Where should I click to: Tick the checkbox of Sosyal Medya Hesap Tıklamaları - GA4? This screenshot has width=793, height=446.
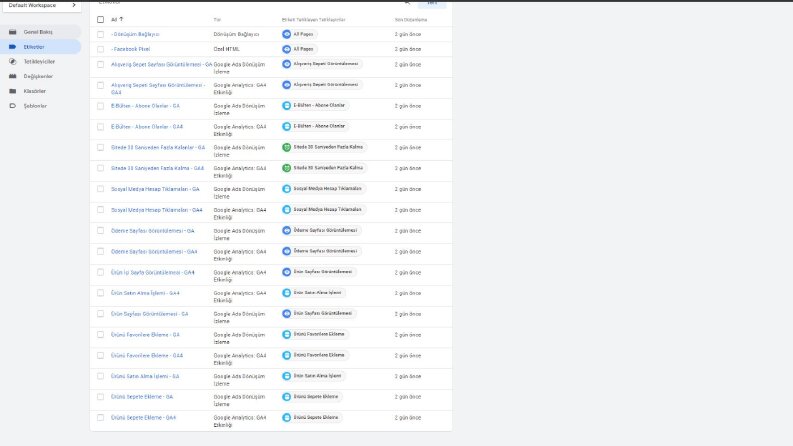tap(100, 210)
